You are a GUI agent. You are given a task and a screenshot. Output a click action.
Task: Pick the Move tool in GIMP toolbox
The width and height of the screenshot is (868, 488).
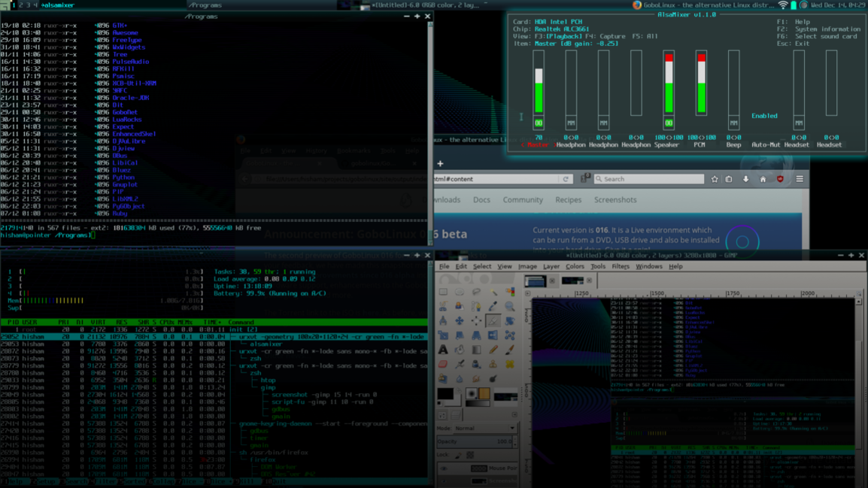(460, 321)
